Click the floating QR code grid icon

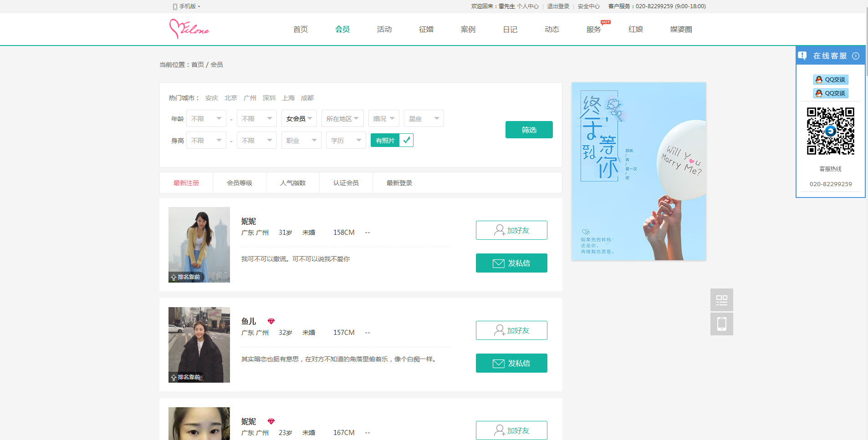pyautogui.click(x=722, y=300)
